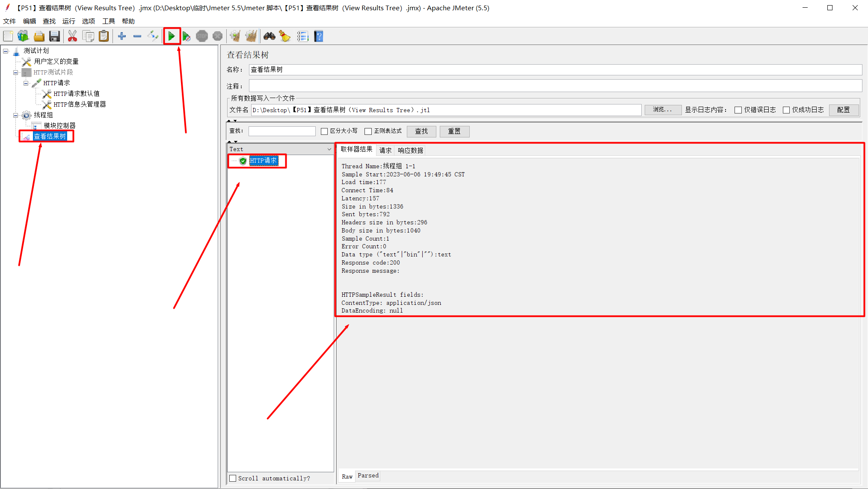Click the Templates icon in toolbar
Viewport: 868px width, 489px height.
[23, 36]
